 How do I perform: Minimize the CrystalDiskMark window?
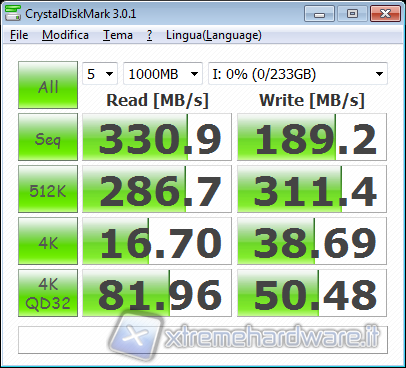319,14
